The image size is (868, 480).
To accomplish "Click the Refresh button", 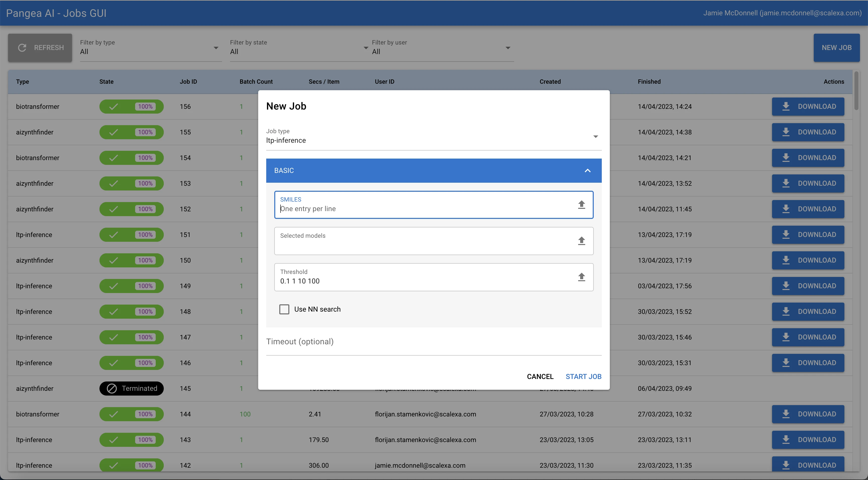I will (40, 47).
